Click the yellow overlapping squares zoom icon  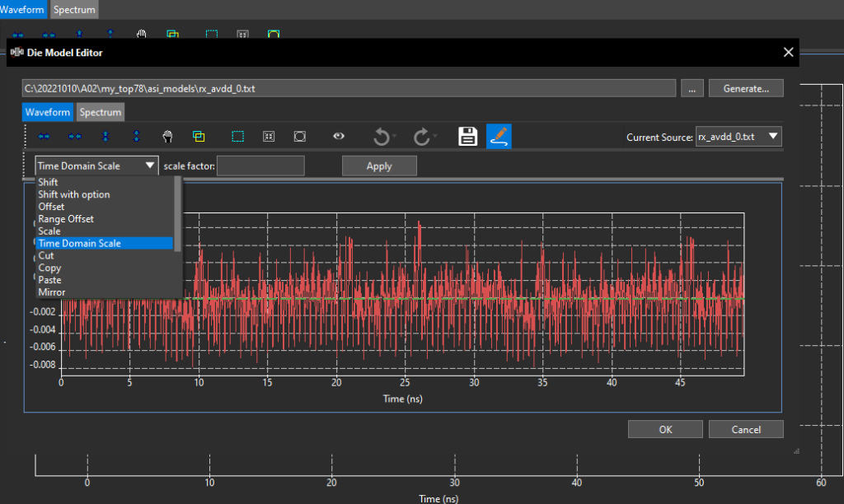199,137
